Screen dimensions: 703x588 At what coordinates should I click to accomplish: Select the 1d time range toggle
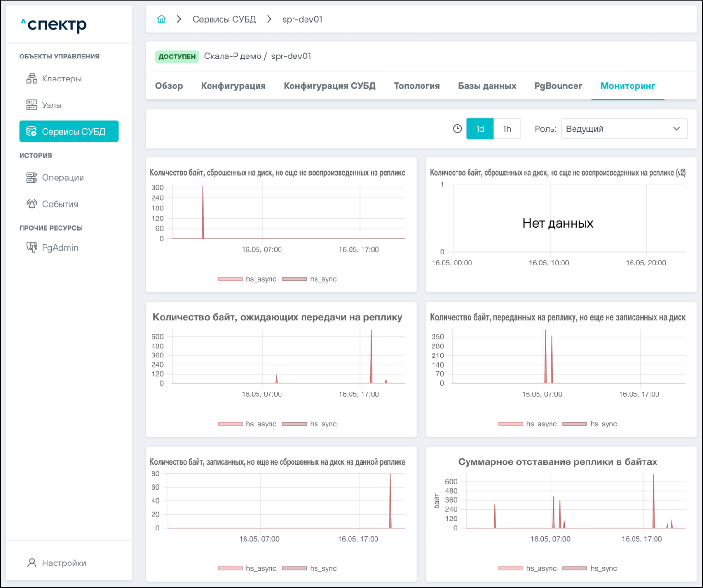[480, 129]
